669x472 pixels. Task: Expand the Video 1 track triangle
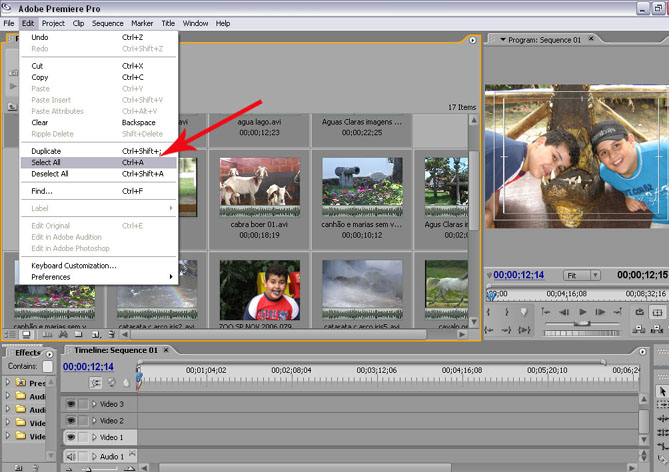(95, 438)
